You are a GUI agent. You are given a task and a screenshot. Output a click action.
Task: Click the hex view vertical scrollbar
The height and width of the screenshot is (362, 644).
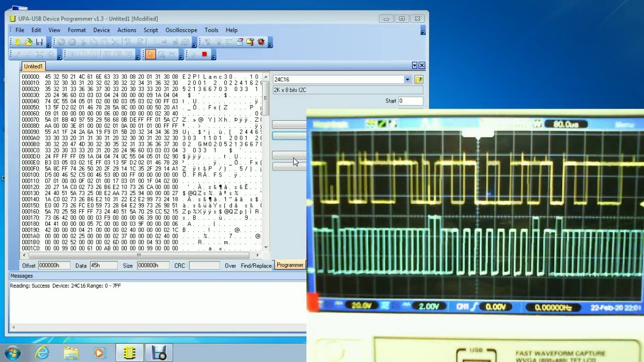(266, 162)
